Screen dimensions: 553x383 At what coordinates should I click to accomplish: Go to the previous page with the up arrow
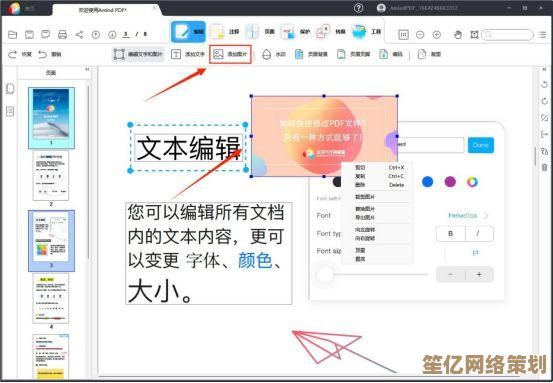(x=96, y=35)
